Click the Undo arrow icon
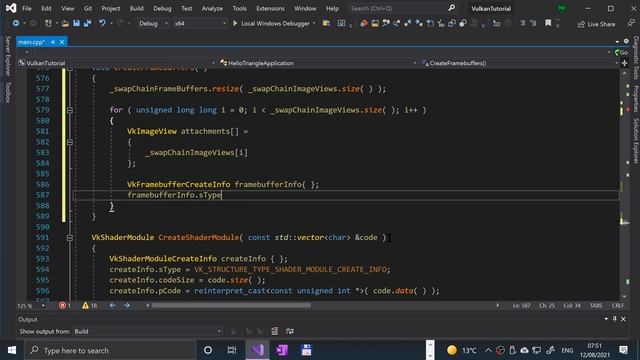 click(102, 24)
